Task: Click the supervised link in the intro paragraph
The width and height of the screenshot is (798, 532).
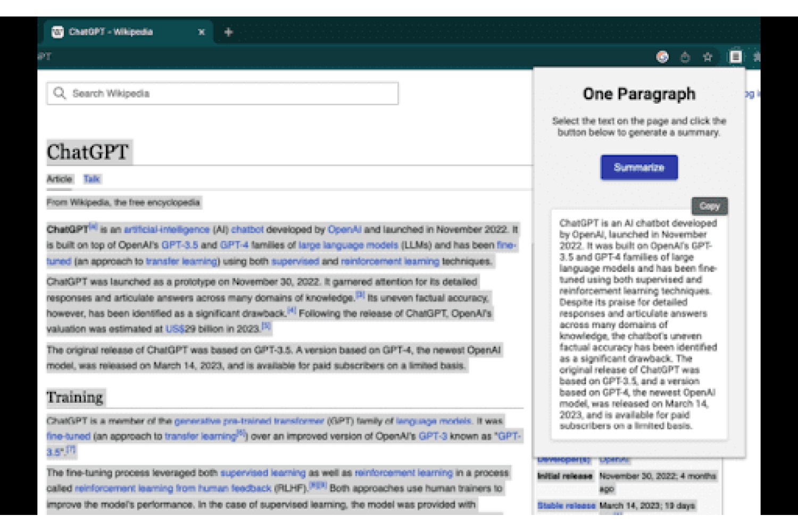Action: click(295, 261)
